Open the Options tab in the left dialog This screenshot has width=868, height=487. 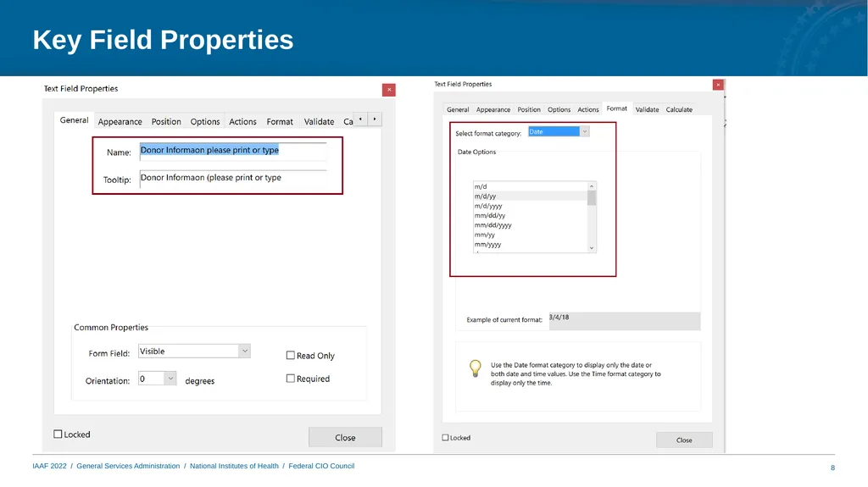tap(205, 122)
